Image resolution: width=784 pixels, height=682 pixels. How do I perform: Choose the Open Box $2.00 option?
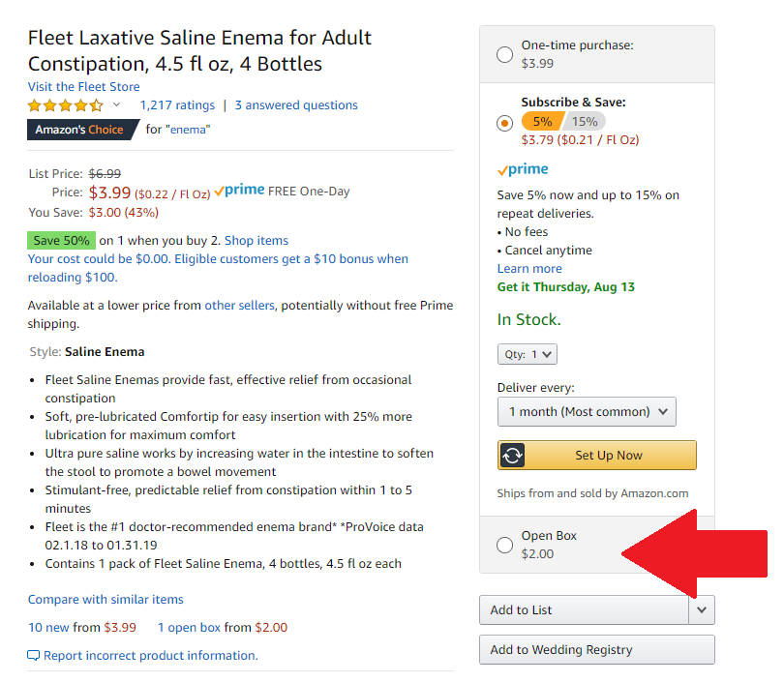tap(504, 546)
